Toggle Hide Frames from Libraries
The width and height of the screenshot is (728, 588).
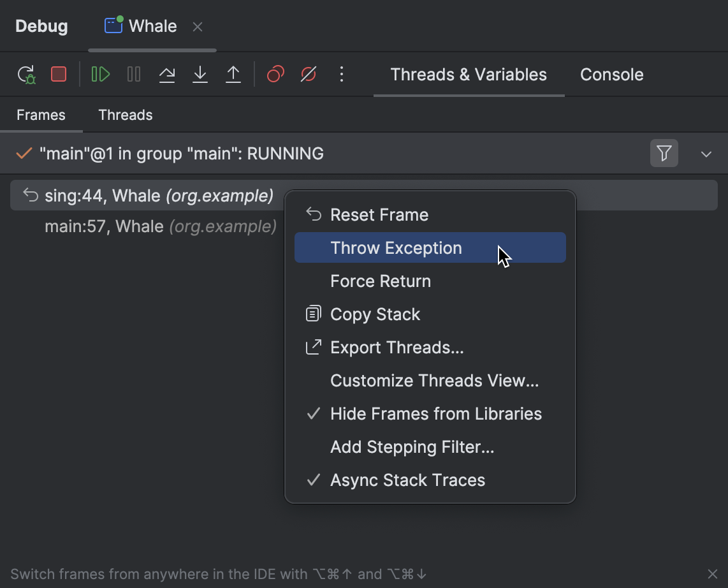(436, 413)
